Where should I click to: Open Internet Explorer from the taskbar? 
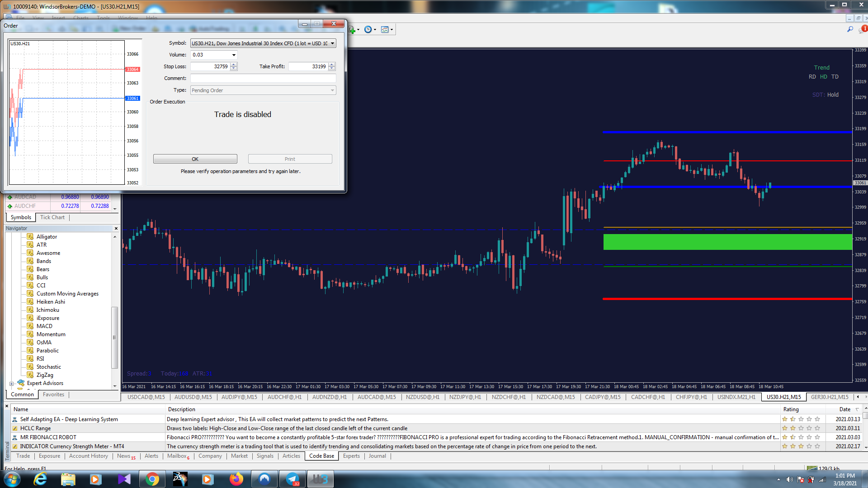(41, 479)
